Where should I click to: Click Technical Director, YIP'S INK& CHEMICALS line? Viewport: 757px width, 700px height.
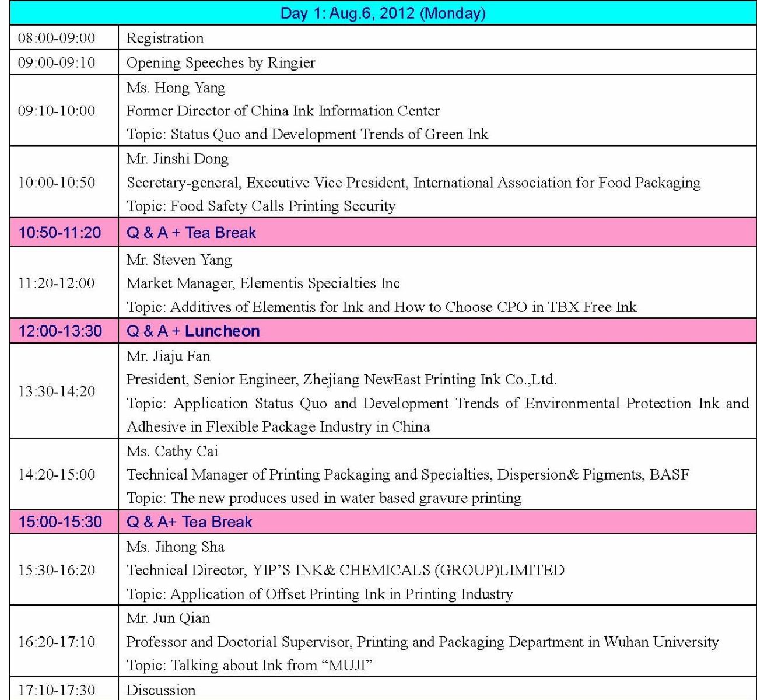click(x=345, y=570)
